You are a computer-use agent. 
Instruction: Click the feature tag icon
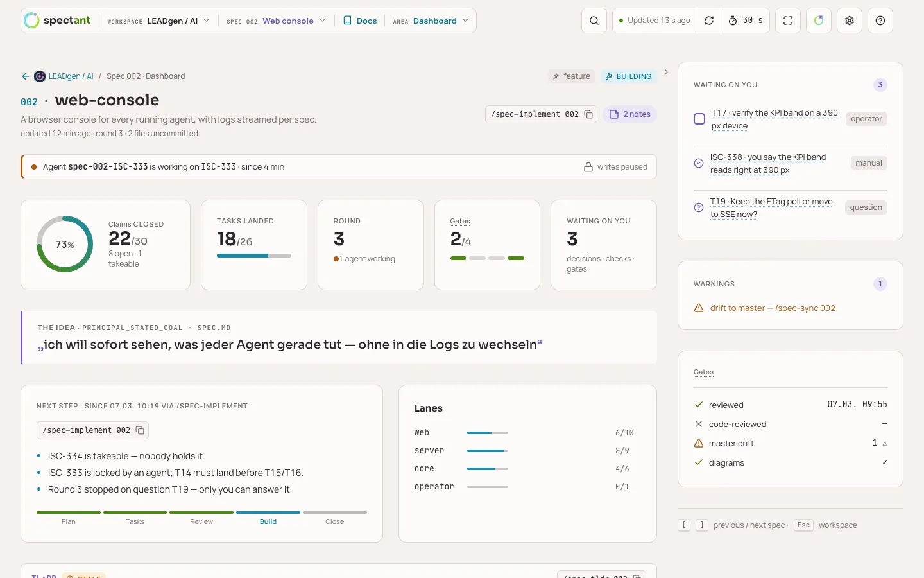point(556,76)
